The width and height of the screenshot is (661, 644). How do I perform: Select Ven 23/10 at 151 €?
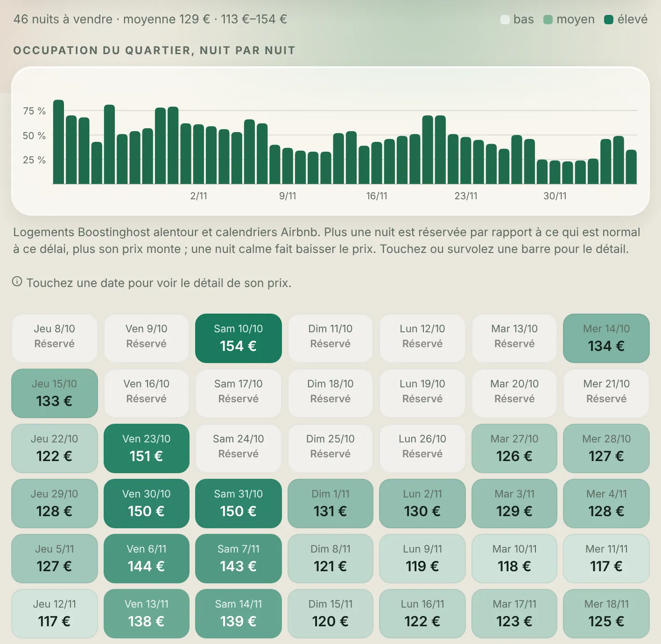click(147, 448)
